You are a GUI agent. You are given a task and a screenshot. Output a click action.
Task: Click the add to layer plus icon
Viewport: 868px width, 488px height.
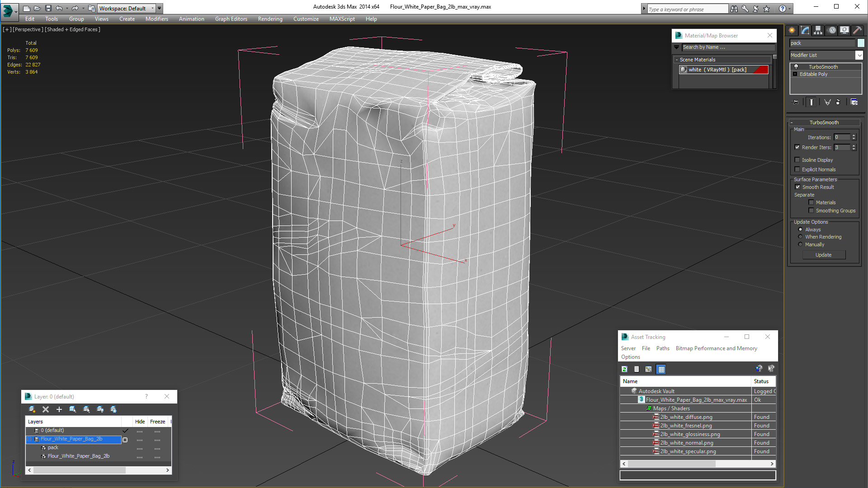tap(59, 409)
